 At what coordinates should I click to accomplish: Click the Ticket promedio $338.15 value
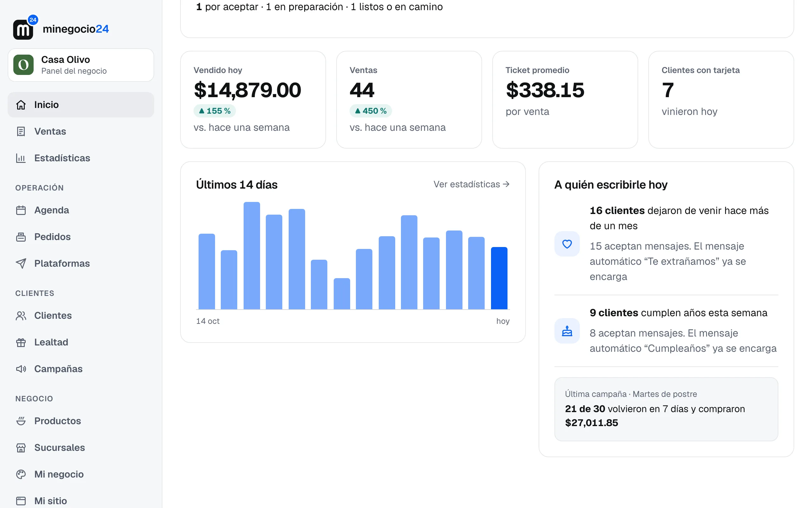(x=545, y=90)
